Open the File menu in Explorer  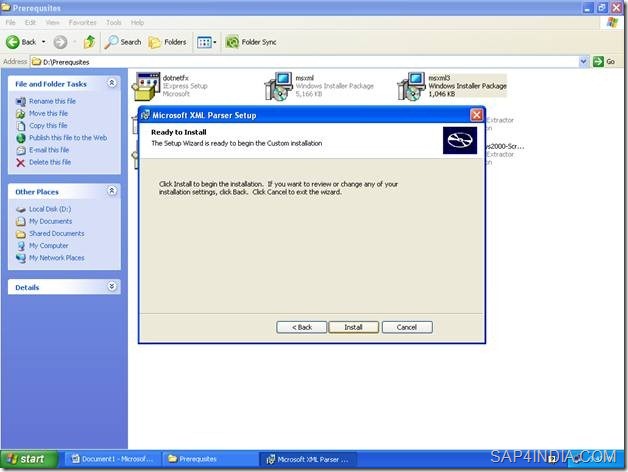click(10, 22)
